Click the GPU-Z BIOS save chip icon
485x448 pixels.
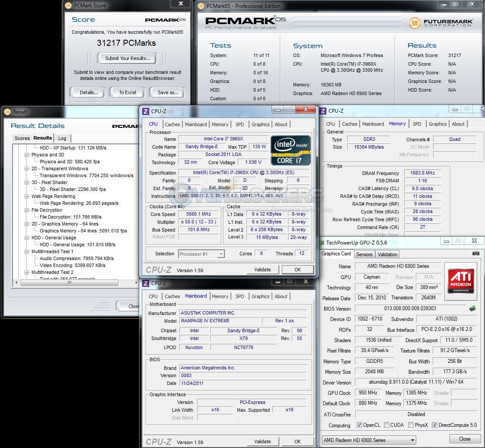click(x=472, y=308)
